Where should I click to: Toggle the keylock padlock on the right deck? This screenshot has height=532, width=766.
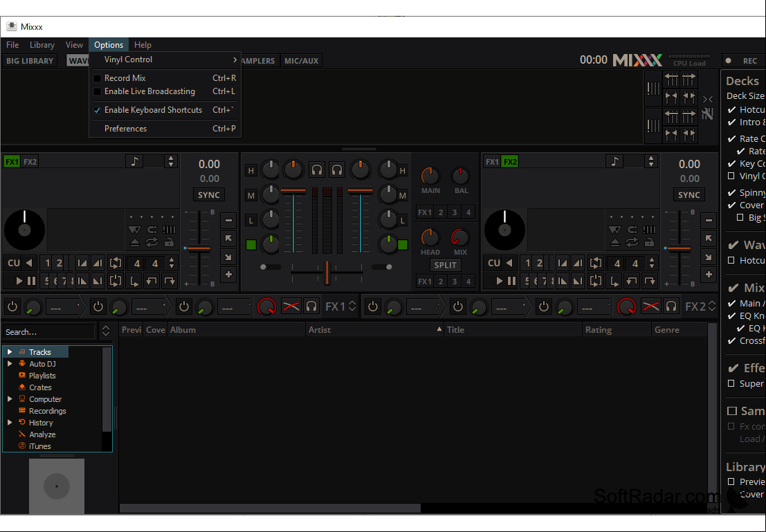(x=649, y=242)
